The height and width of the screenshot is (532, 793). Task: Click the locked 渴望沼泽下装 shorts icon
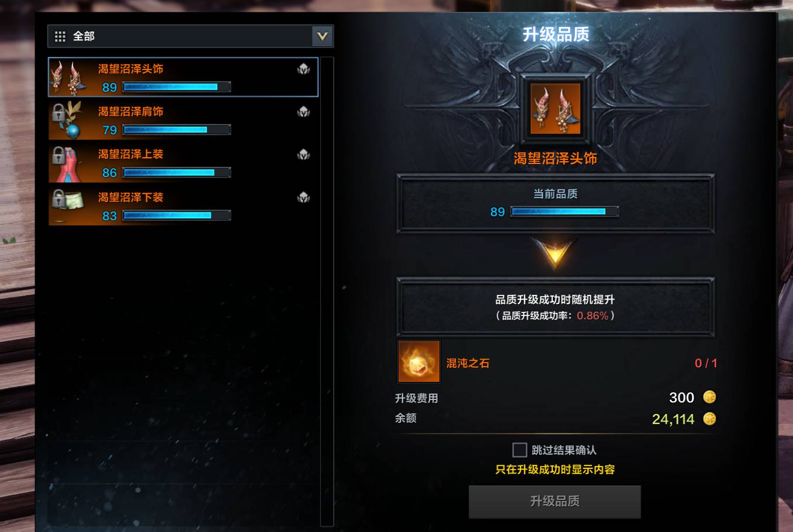(67, 206)
